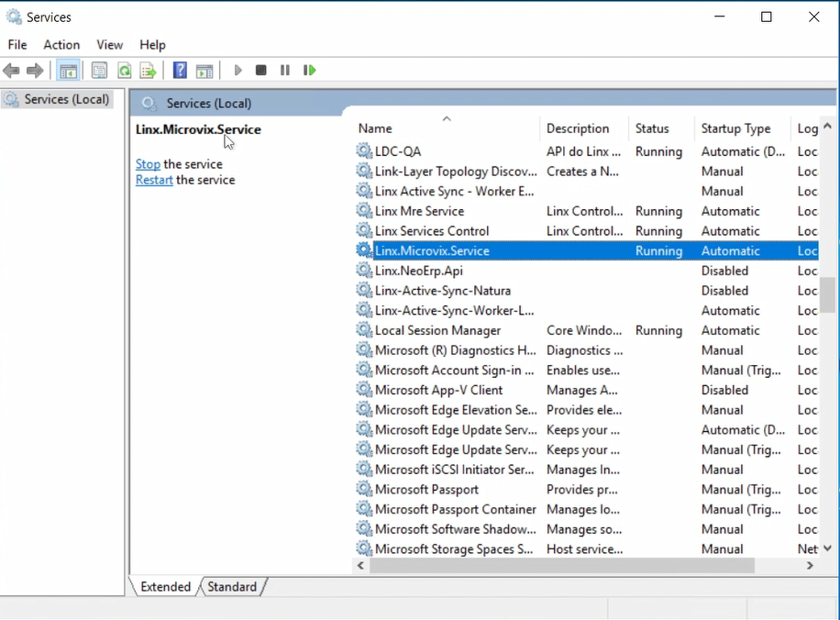The height and width of the screenshot is (620, 840).
Task: Click the Show/Hide Console Tree toolbar icon
Action: click(x=67, y=71)
